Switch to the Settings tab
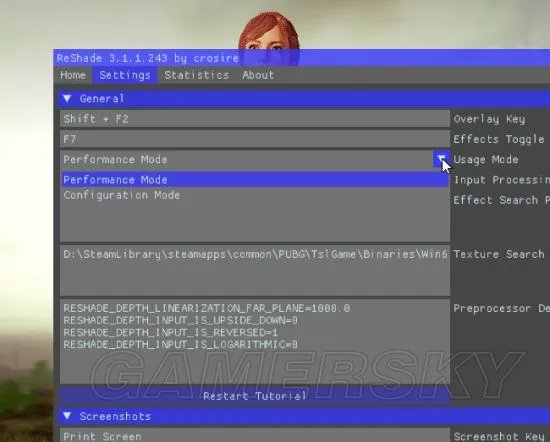550x442 pixels. pos(125,75)
